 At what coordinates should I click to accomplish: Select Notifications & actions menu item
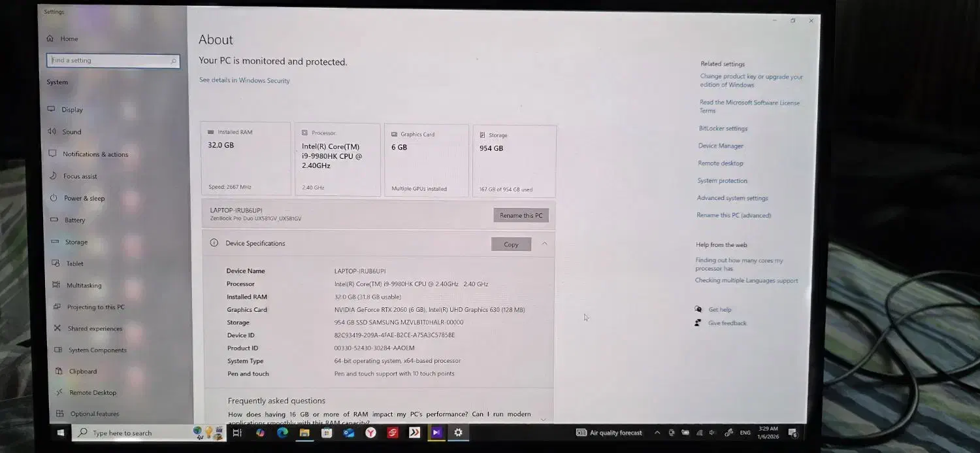[x=95, y=154]
